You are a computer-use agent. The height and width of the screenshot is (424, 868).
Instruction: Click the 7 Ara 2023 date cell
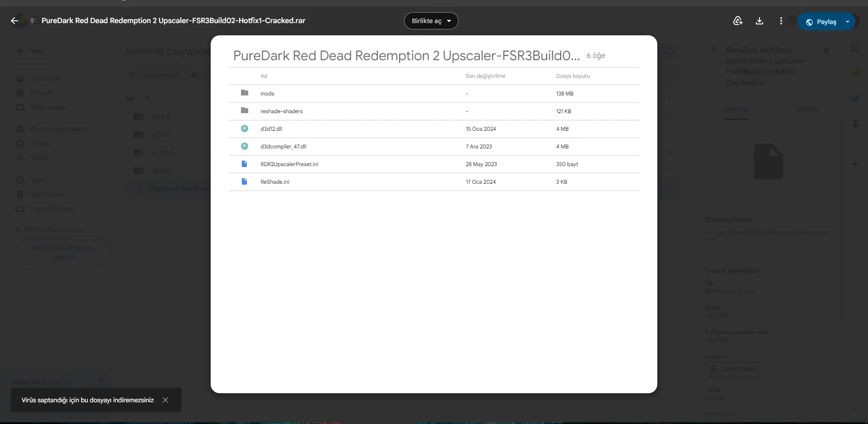[479, 147]
